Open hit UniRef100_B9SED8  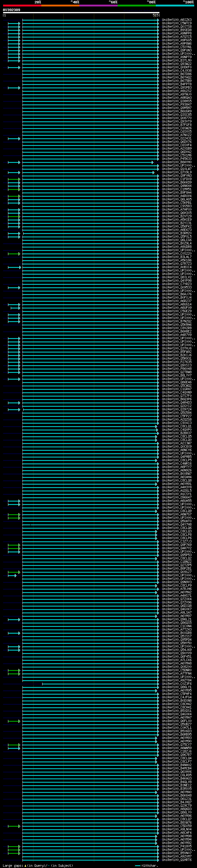click(177, 30)
